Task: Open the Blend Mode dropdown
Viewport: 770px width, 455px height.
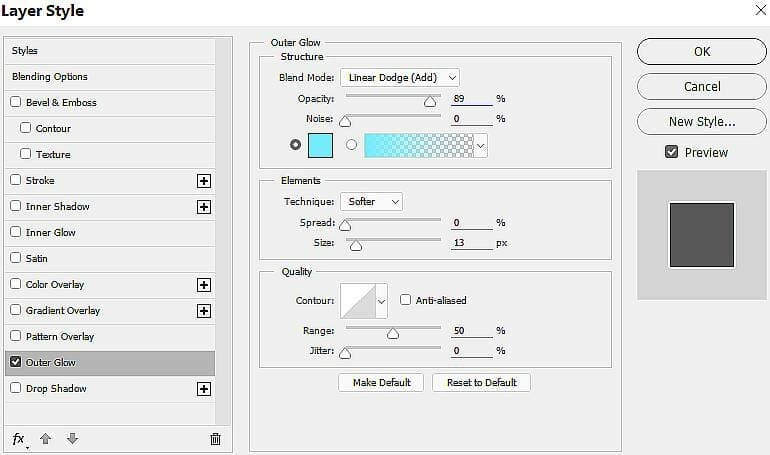Action: pos(400,78)
